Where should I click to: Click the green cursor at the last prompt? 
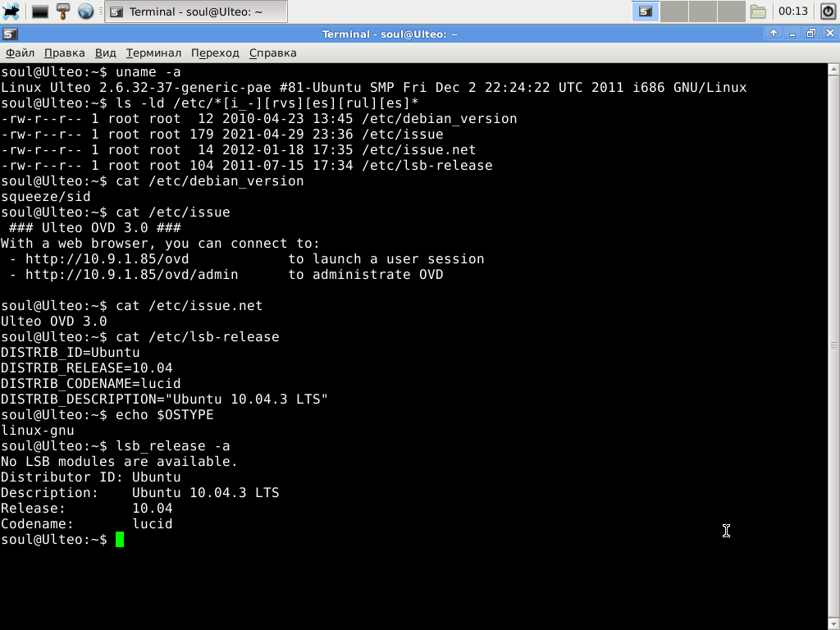(x=120, y=540)
